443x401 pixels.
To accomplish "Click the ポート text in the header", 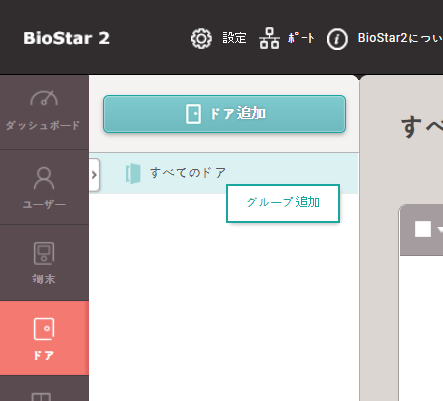I will click(301, 38).
